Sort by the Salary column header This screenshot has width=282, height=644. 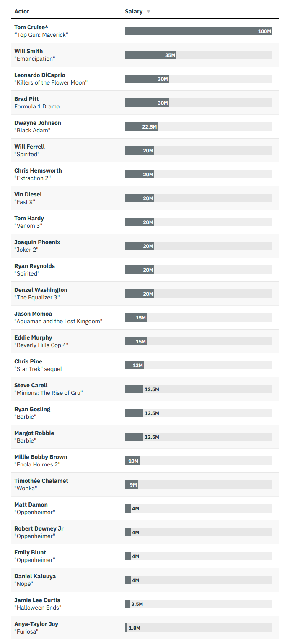point(134,11)
